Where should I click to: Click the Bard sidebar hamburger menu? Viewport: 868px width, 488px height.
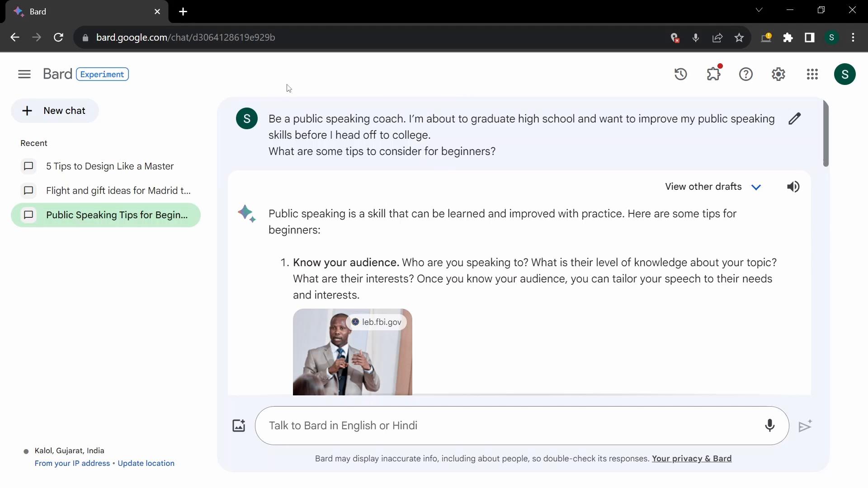point(24,74)
